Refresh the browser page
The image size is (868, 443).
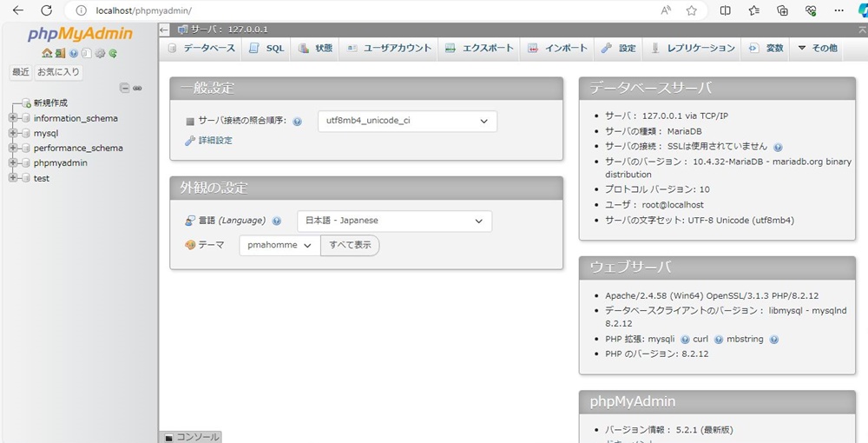(47, 10)
